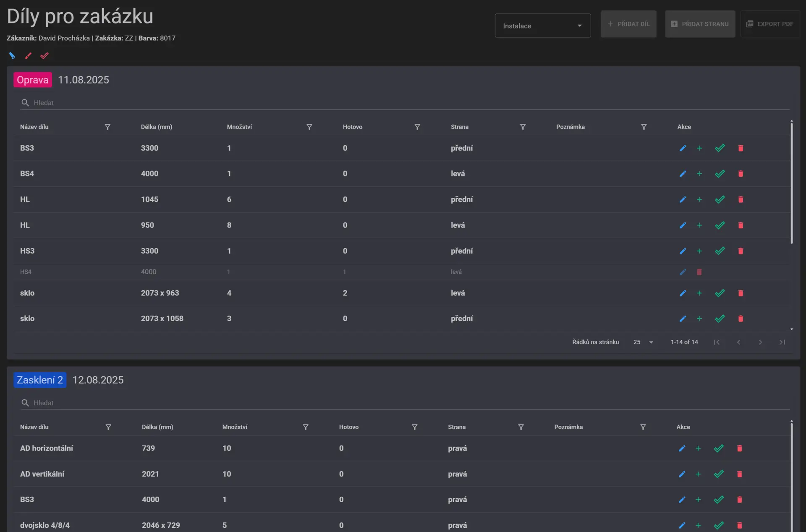Click the PŘIDAT DÍL button
The image size is (806, 532).
tap(628, 24)
